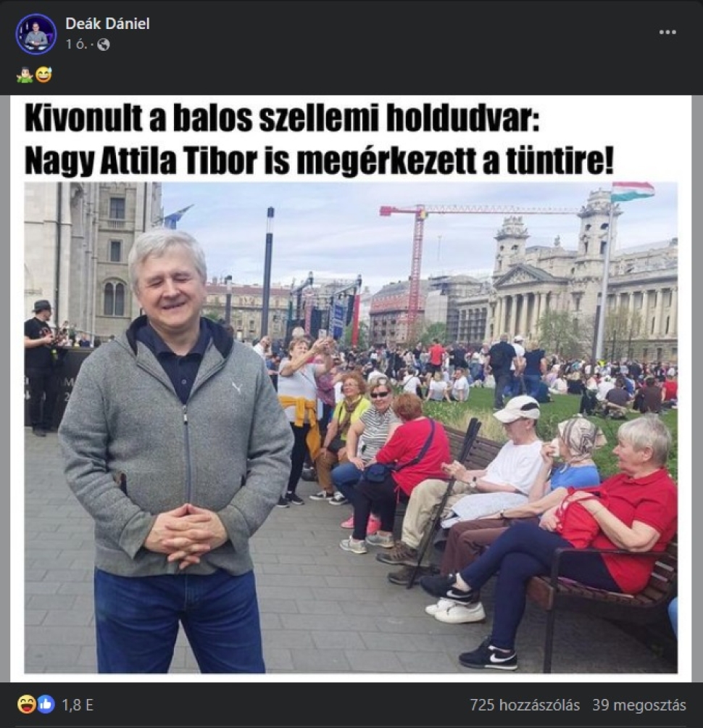The image size is (703, 728).
Task: Click the sweating smile emoji in post
Action: click(x=43, y=75)
